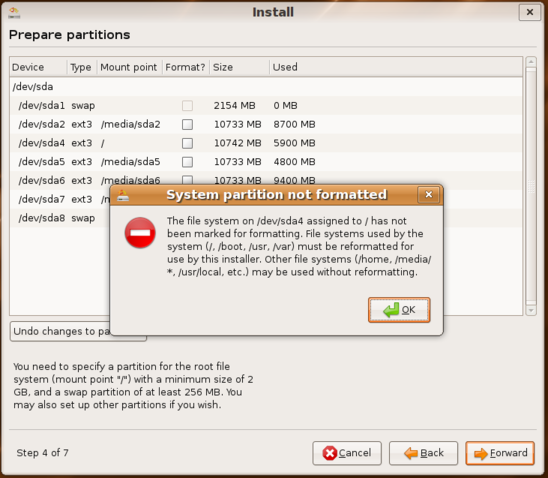Click scrollbar up arrow of partition list
Image resolution: width=548 pixels, height=478 pixels.
coord(531,62)
